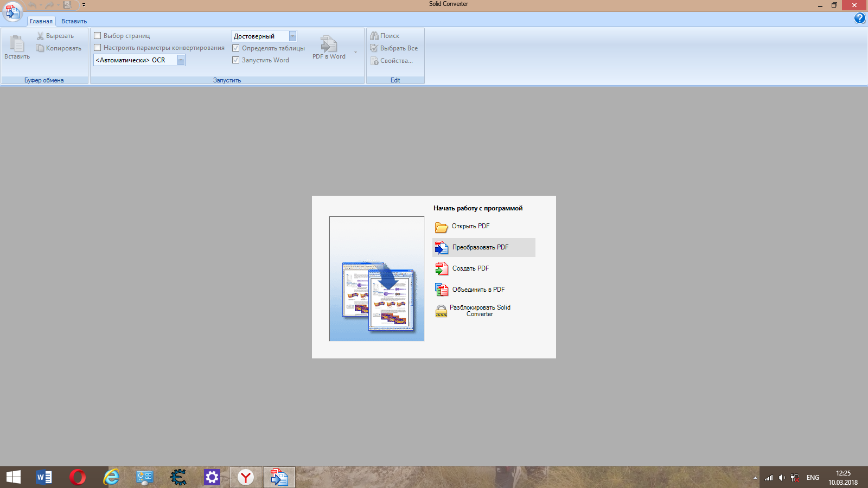Screen dimensions: 868x488
Task: Toggle the Определять таблицы checkbox
Action: [236, 48]
